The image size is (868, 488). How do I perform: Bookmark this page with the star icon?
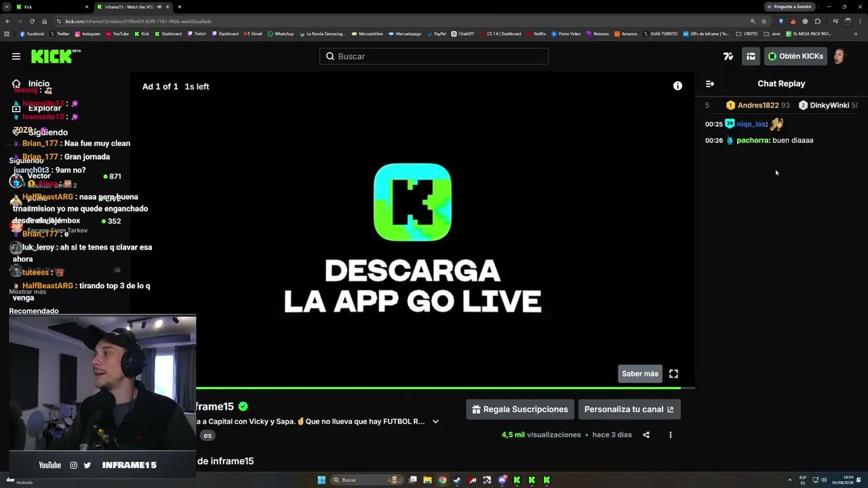pos(764,21)
